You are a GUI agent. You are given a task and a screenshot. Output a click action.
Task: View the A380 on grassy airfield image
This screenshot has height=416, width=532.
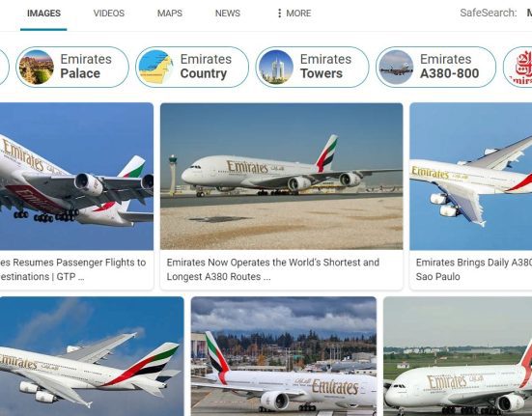pyautogui.click(x=458, y=356)
